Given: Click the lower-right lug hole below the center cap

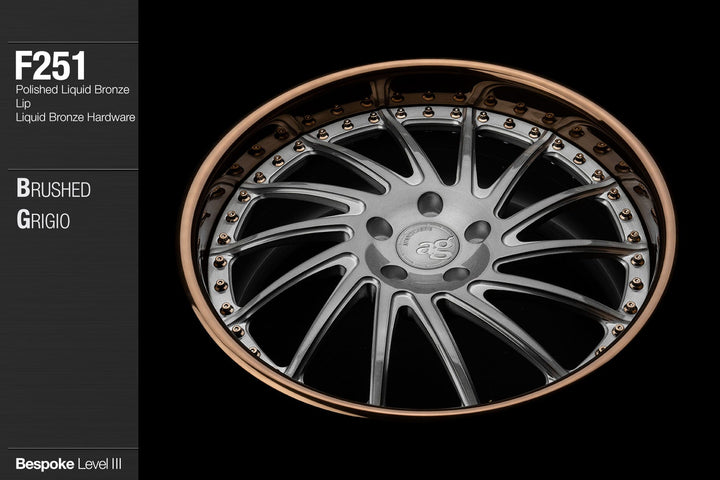Looking at the screenshot, I should click(x=457, y=274).
